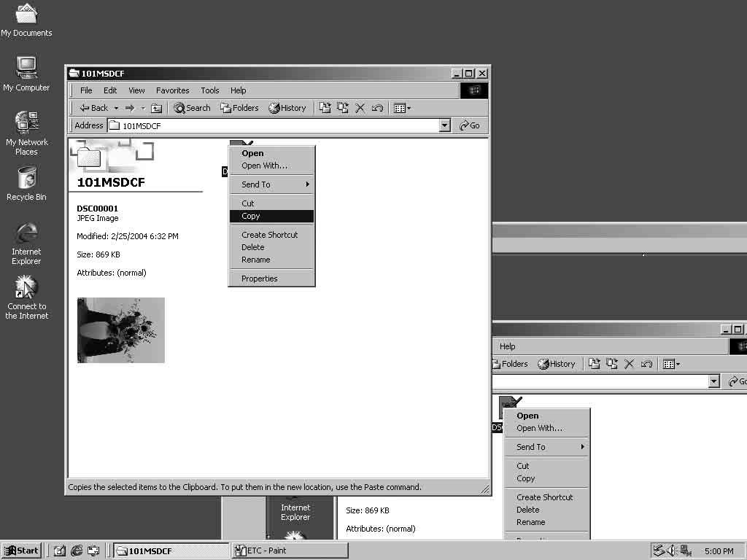Select the Recycle Bin icon
The width and height of the screenshot is (747, 560).
[27, 184]
